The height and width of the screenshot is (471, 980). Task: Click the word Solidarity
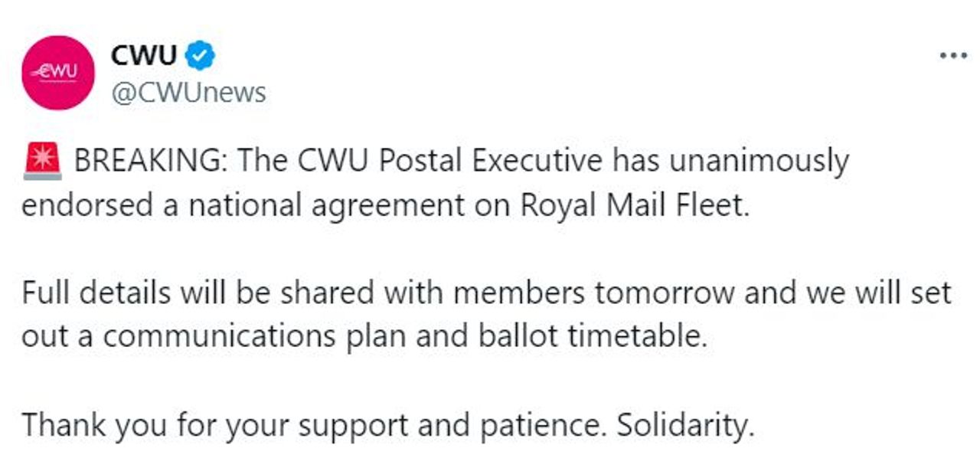click(x=686, y=424)
